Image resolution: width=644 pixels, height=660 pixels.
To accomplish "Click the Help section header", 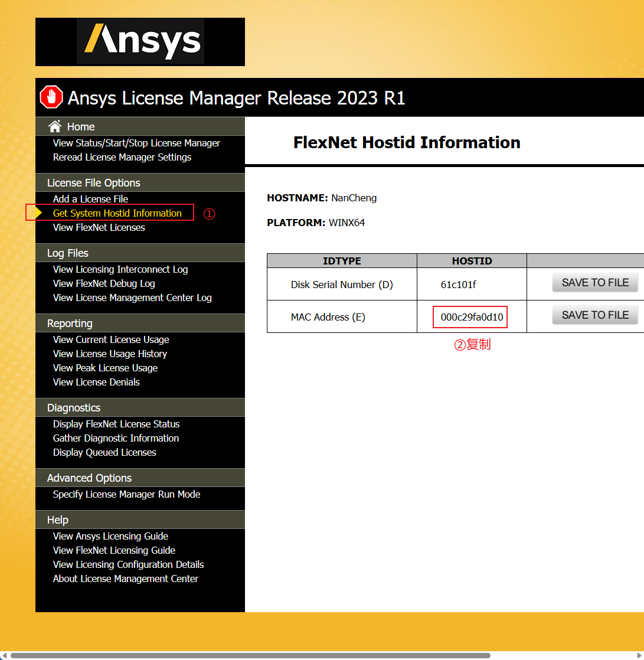I will (140, 520).
